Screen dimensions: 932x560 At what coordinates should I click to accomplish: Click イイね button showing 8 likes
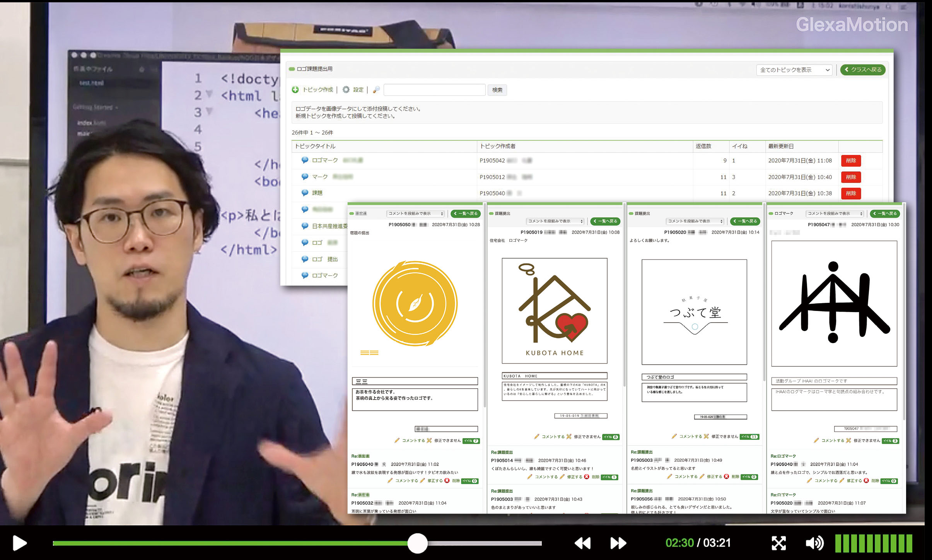pyautogui.click(x=611, y=437)
